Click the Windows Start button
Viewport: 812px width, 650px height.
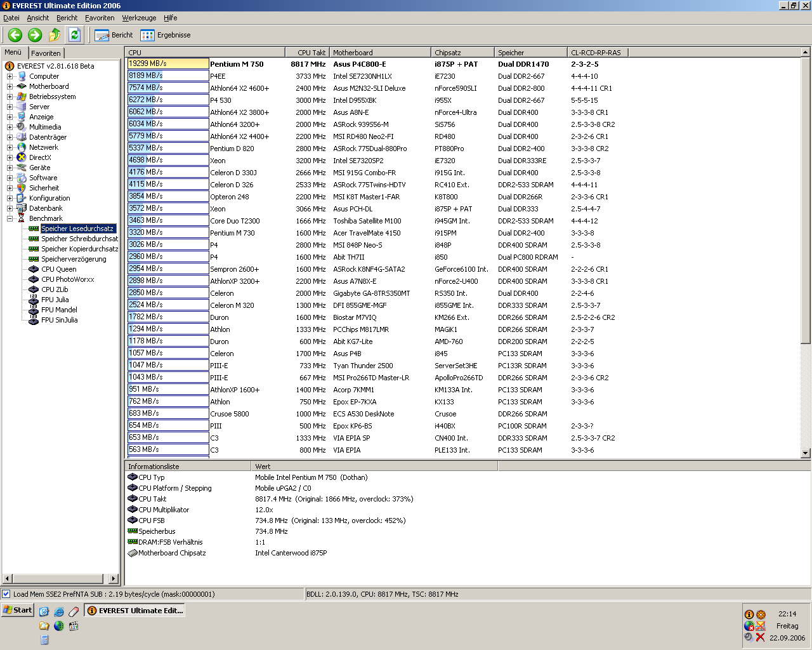tap(18, 610)
